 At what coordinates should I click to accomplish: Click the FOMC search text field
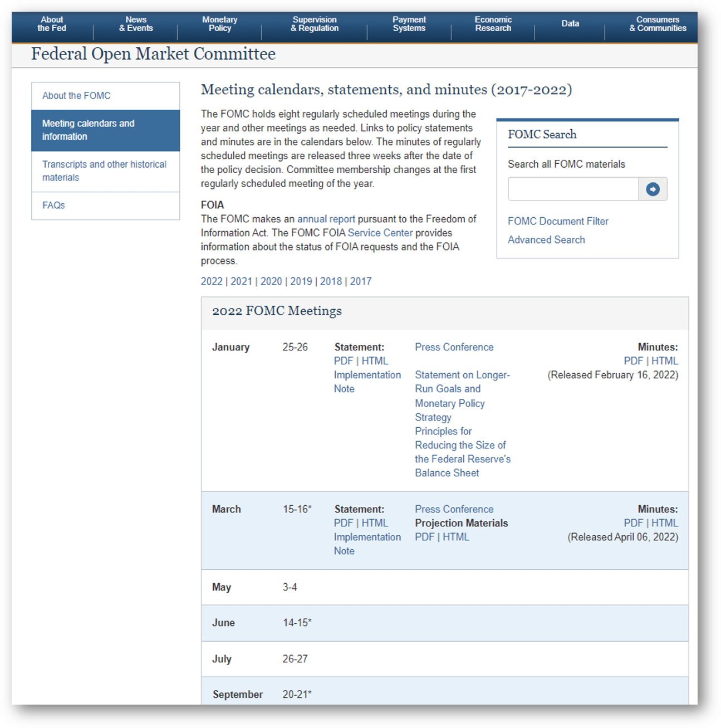pos(573,189)
